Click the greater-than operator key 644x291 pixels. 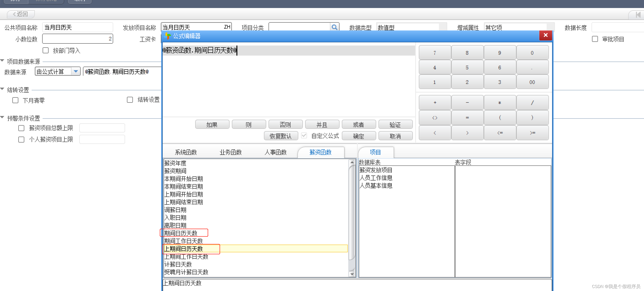(467, 133)
